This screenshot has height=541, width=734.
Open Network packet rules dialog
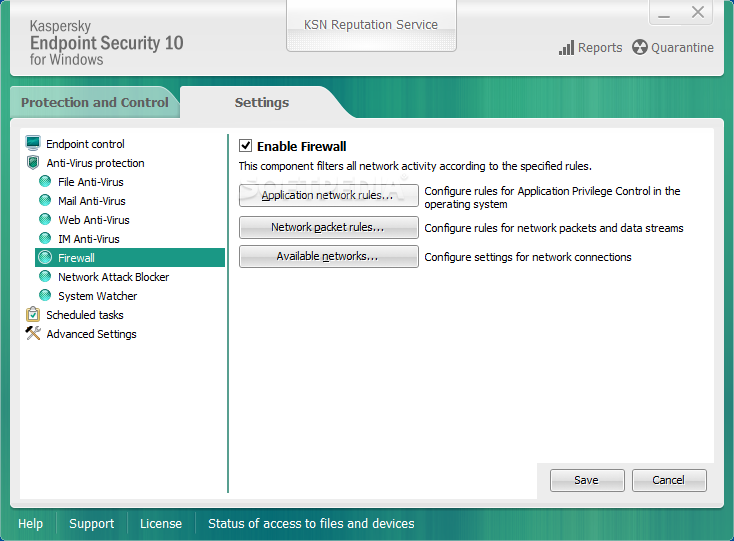point(328,227)
